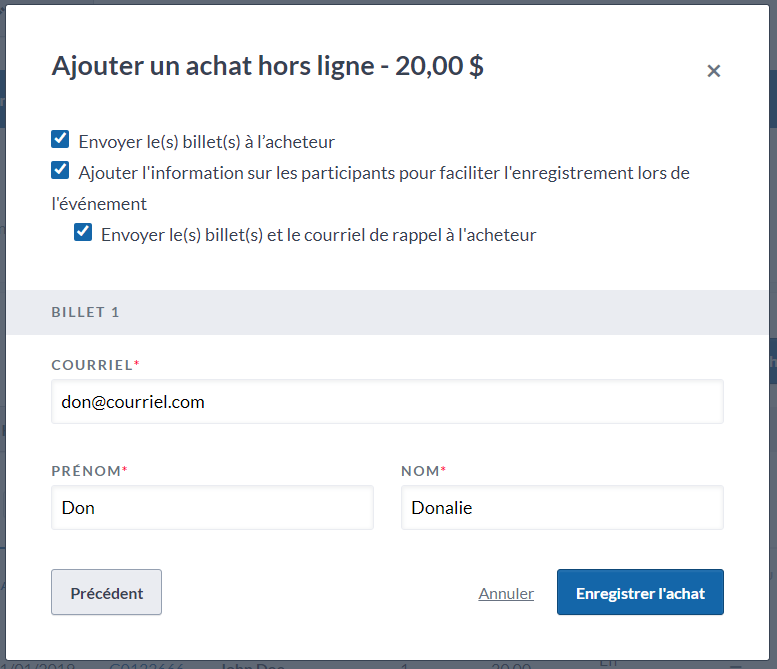Click the NOM field label

pos(420,471)
